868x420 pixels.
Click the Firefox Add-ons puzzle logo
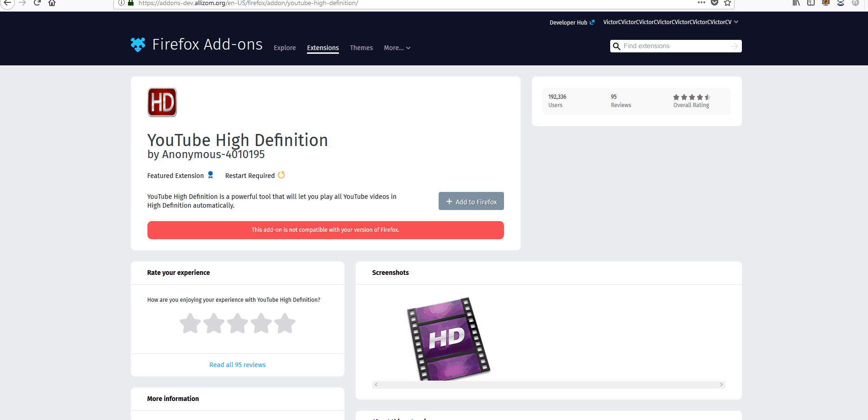click(x=138, y=45)
